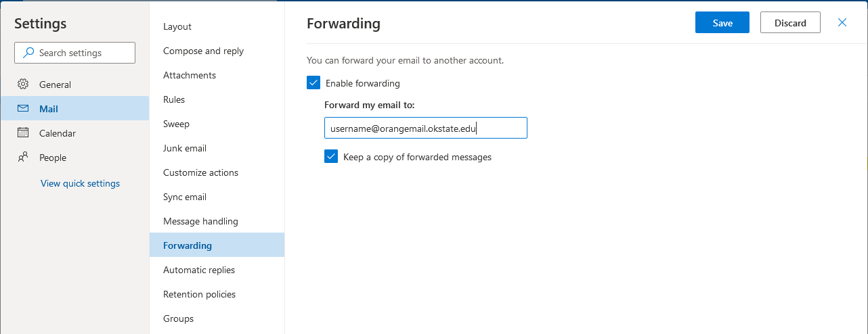Discard forwarding changes
Image resolution: width=868 pixels, height=334 pixels.
[x=790, y=22]
